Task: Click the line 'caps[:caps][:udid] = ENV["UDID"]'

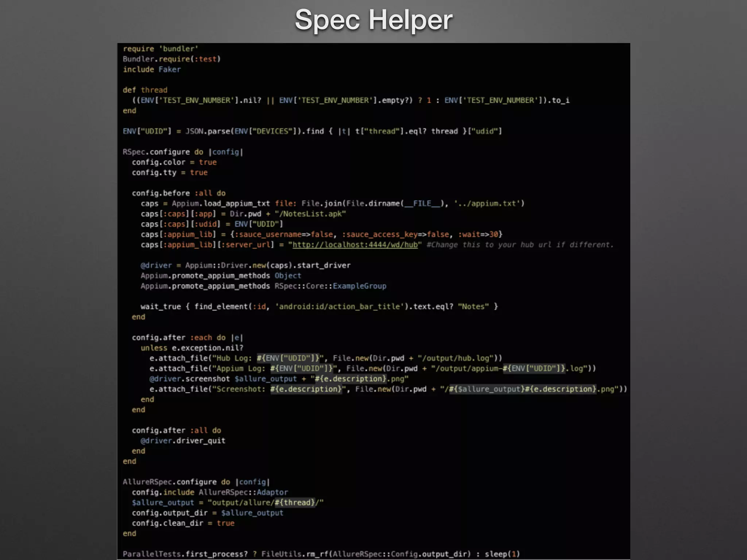Action: (212, 224)
